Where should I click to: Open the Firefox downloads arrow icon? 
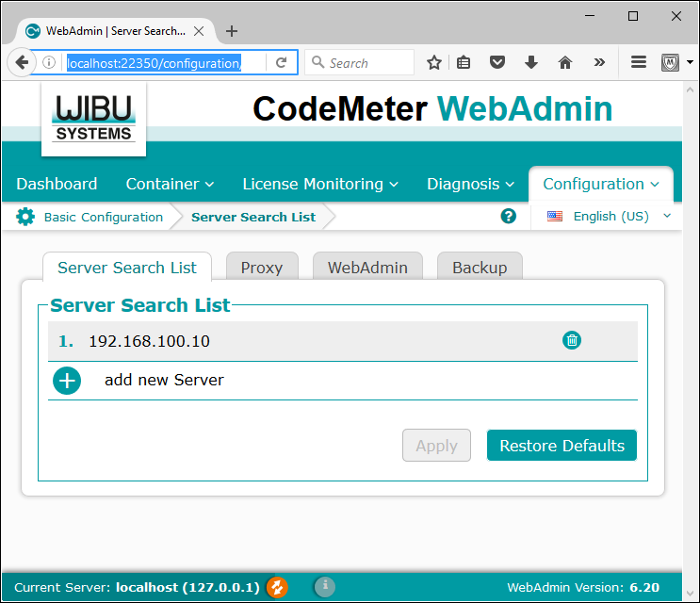click(x=531, y=63)
